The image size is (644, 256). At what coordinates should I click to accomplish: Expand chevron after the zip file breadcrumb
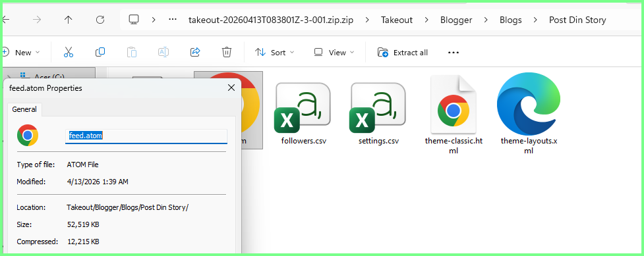(x=366, y=20)
